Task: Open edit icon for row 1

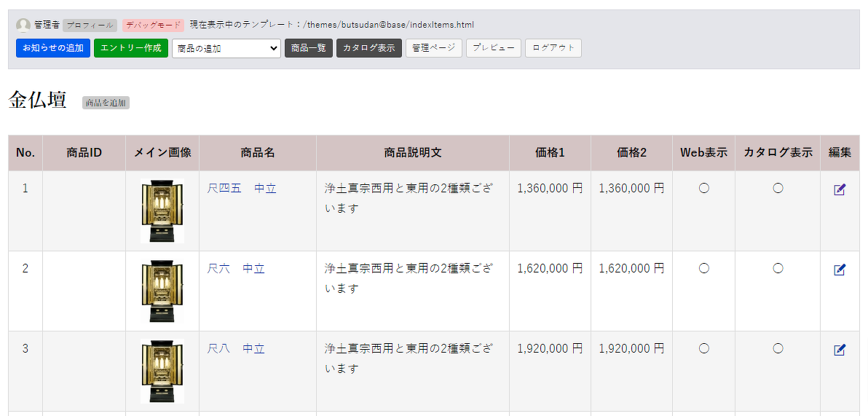Action: [x=840, y=189]
